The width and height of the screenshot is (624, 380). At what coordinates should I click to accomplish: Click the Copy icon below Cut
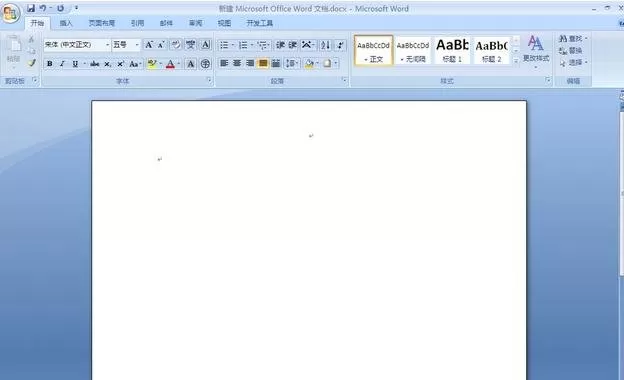click(31, 51)
